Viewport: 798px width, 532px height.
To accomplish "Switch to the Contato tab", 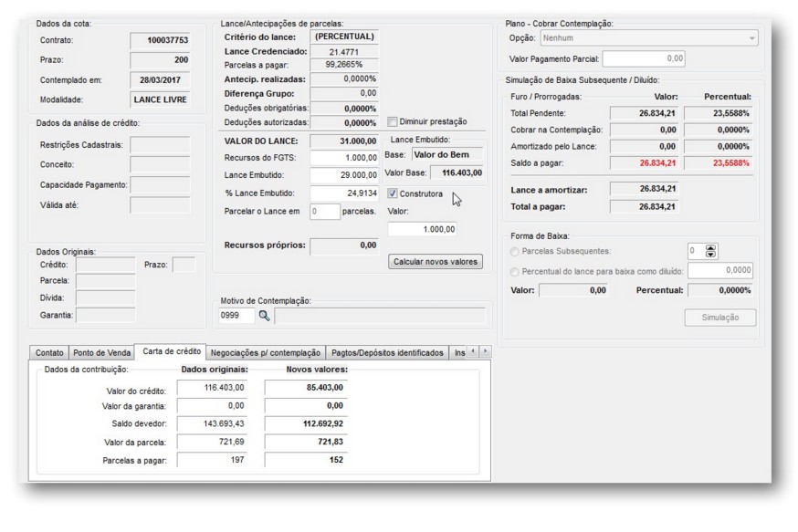I will pyautogui.click(x=49, y=352).
